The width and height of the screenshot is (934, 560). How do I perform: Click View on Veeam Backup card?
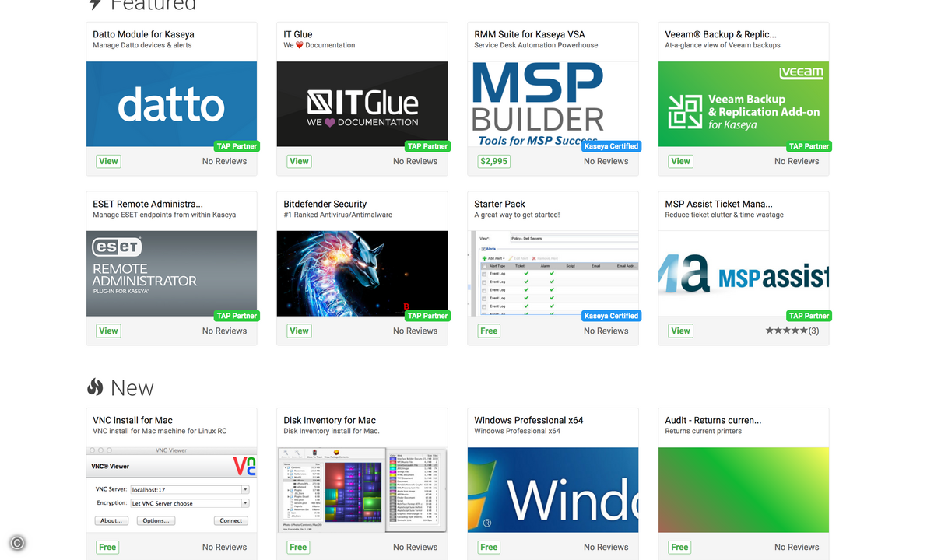click(680, 161)
